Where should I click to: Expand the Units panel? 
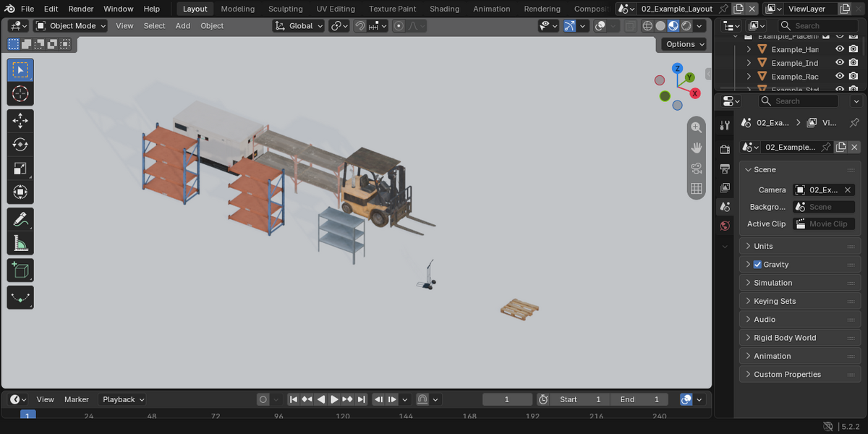point(799,246)
